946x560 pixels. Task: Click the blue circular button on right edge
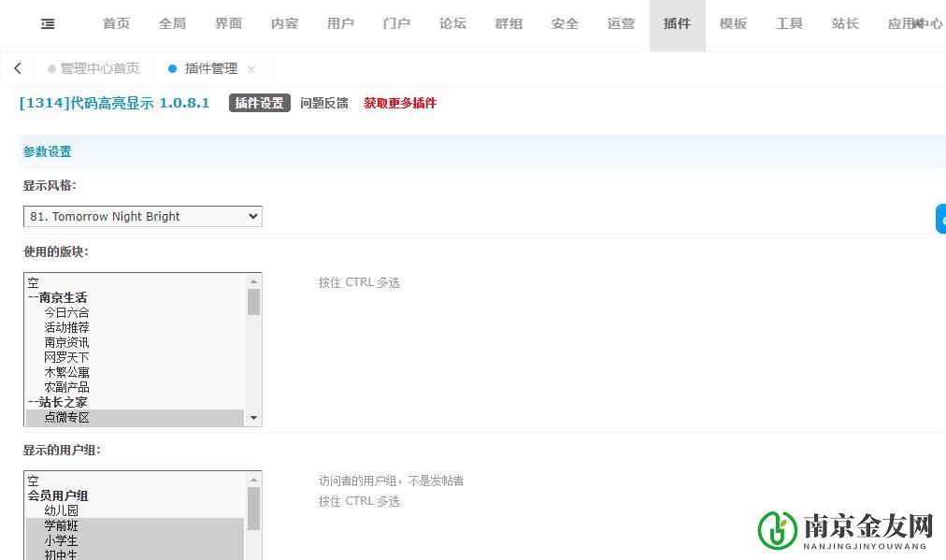pyautogui.click(x=940, y=218)
